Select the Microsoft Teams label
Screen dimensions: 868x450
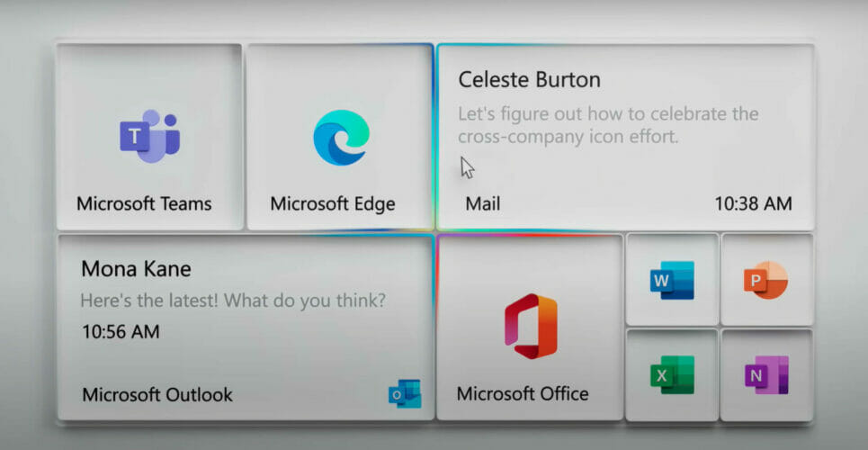pyautogui.click(x=144, y=203)
